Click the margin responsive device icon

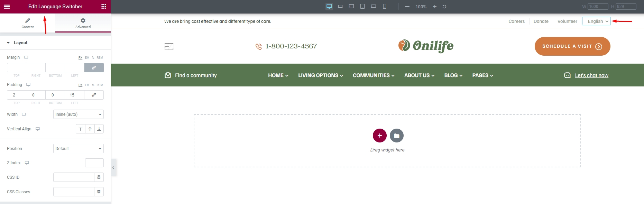point(26,57)
